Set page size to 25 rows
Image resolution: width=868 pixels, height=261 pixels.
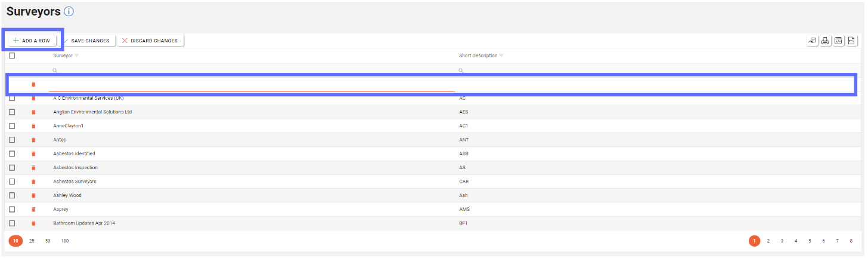coord(32,241)
